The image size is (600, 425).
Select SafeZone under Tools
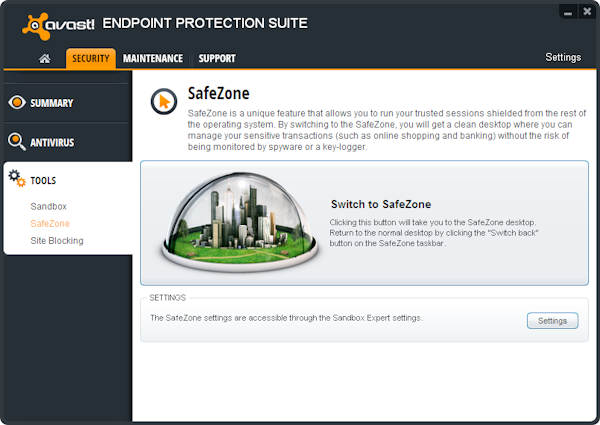click(x=50, y=223)
